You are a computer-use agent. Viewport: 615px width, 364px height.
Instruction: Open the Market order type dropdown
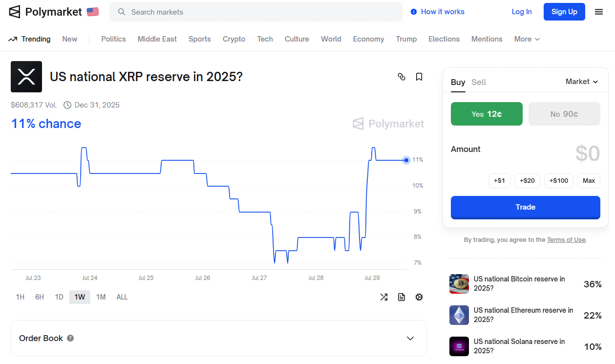pos(581,82)
